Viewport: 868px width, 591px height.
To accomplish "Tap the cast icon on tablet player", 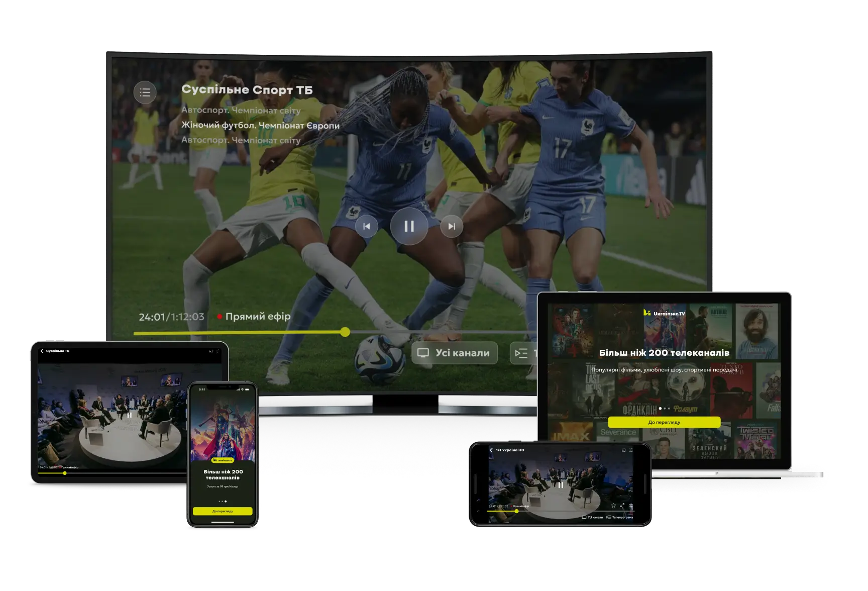I will [x=211, y=351].
